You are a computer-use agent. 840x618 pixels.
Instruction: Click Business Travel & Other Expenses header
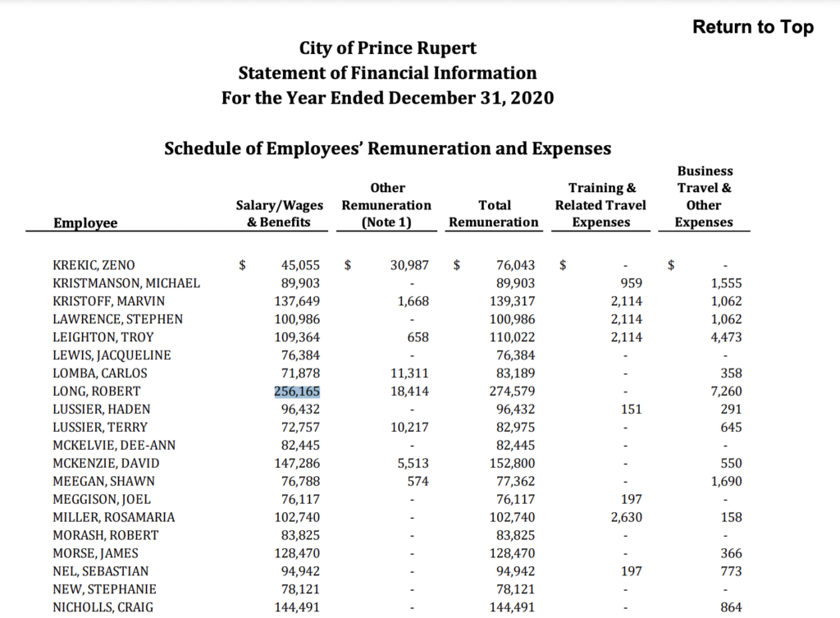pyautogui.click(x=704, y=196)
